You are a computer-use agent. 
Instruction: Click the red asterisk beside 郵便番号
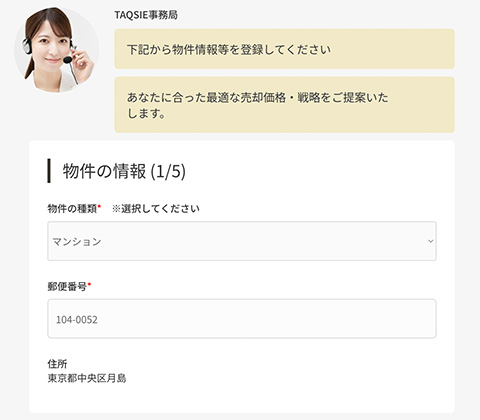(89, 284)
